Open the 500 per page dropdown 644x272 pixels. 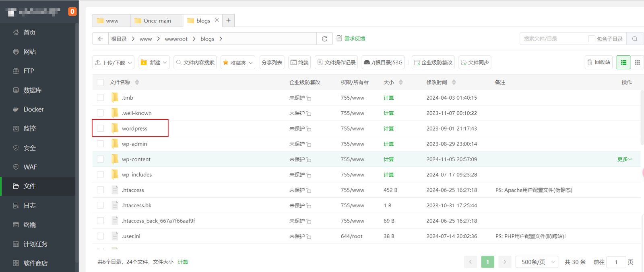[x=537, y=262]
